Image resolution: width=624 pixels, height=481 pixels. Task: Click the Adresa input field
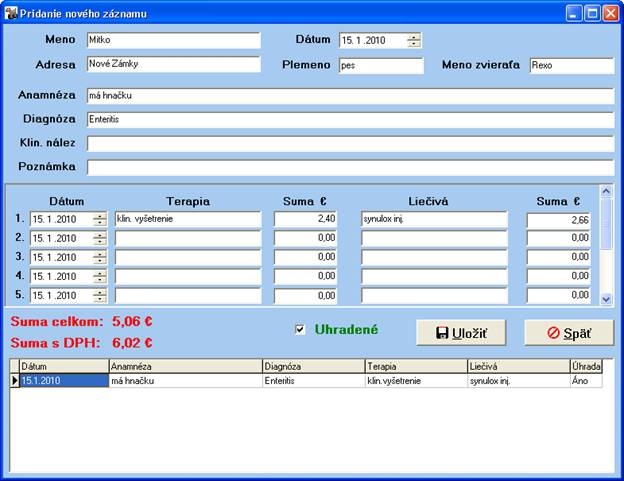(x=174, y=64)
